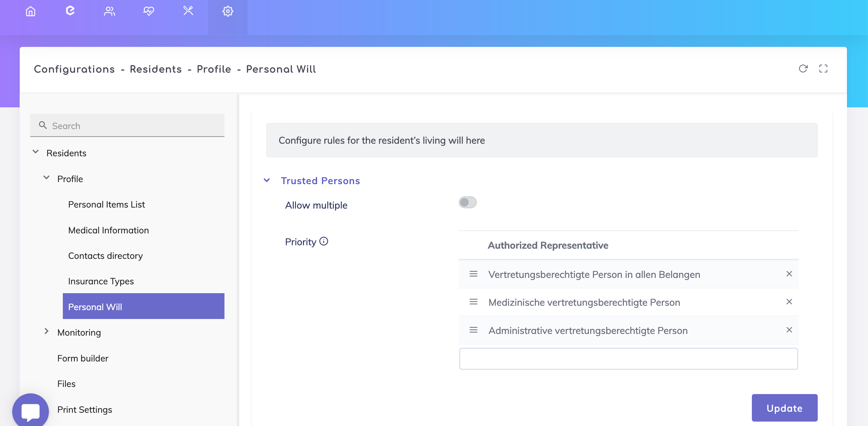Expand the Monitoring tree node
The height and width of the screenshot is (426, 868).
tap(47, 331)
